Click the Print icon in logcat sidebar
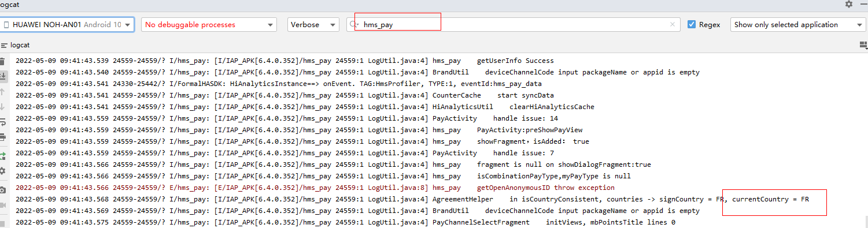 pyautogui.click(x=2, y=137)
